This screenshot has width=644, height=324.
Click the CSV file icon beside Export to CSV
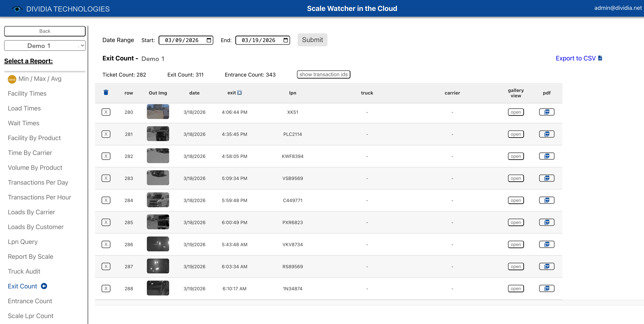600,58
